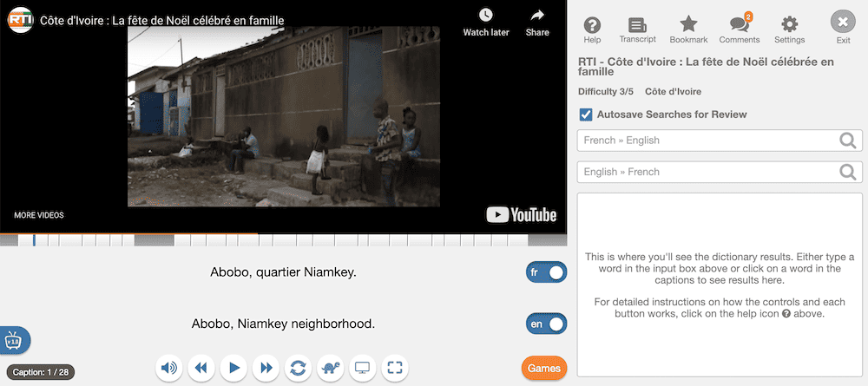868x386 pixels.
Task: Toggle the en caption switch
Action: 546,324
